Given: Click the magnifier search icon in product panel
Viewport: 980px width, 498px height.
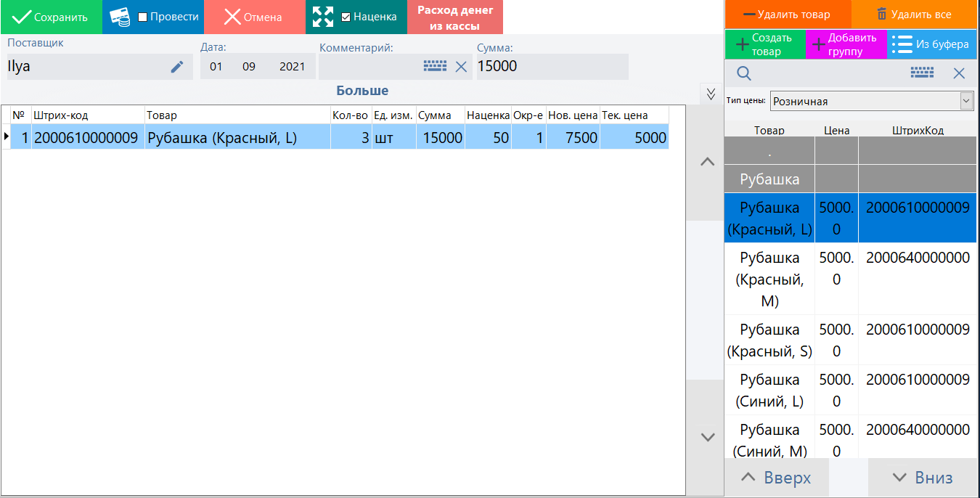Looking at the screenshot, I should (744, 73).
